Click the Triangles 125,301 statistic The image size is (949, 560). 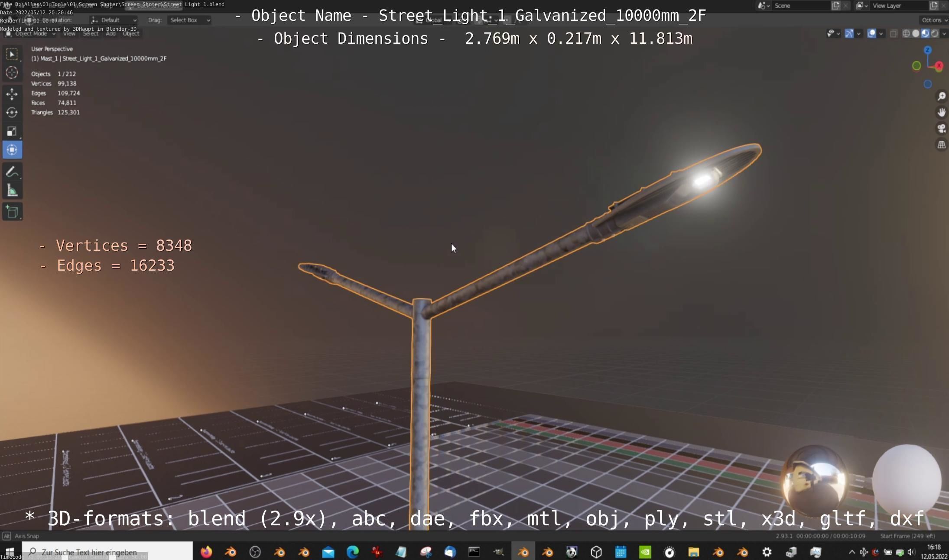point(55,112)
